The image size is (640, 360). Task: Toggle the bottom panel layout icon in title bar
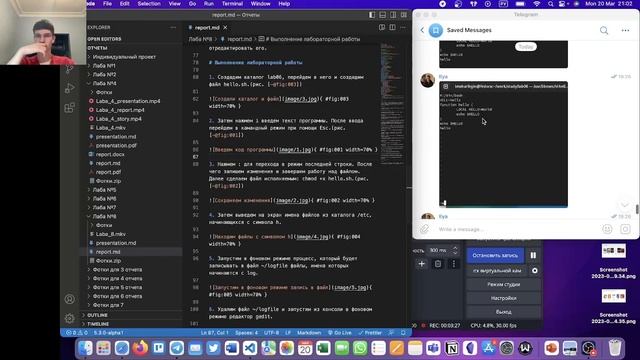[382, 15]
